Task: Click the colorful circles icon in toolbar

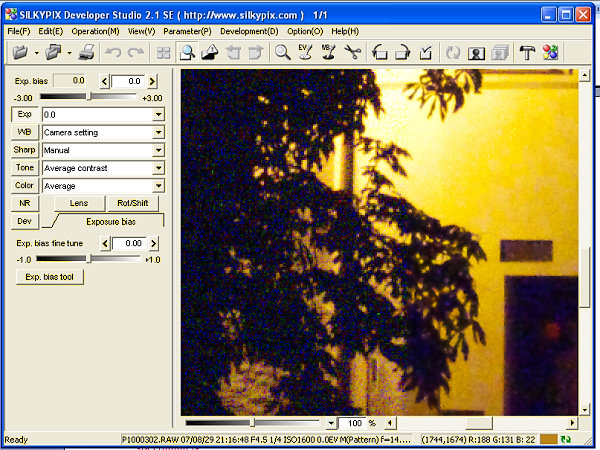Action: coord(550,53)
